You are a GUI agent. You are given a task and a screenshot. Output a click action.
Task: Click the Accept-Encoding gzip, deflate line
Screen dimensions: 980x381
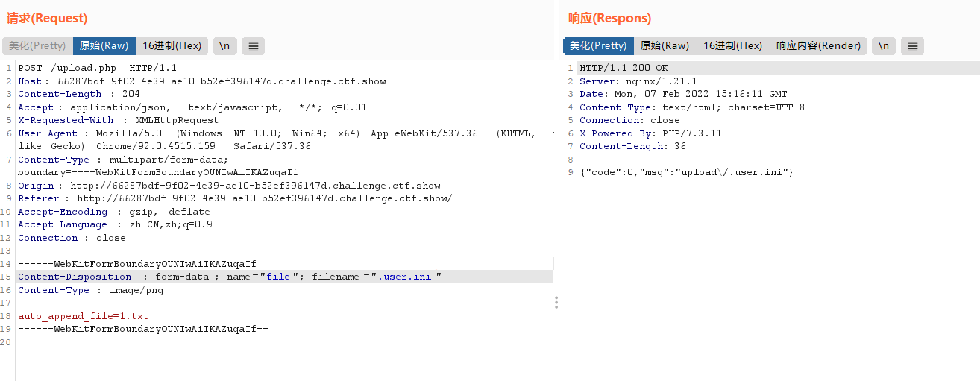[114, 212]
